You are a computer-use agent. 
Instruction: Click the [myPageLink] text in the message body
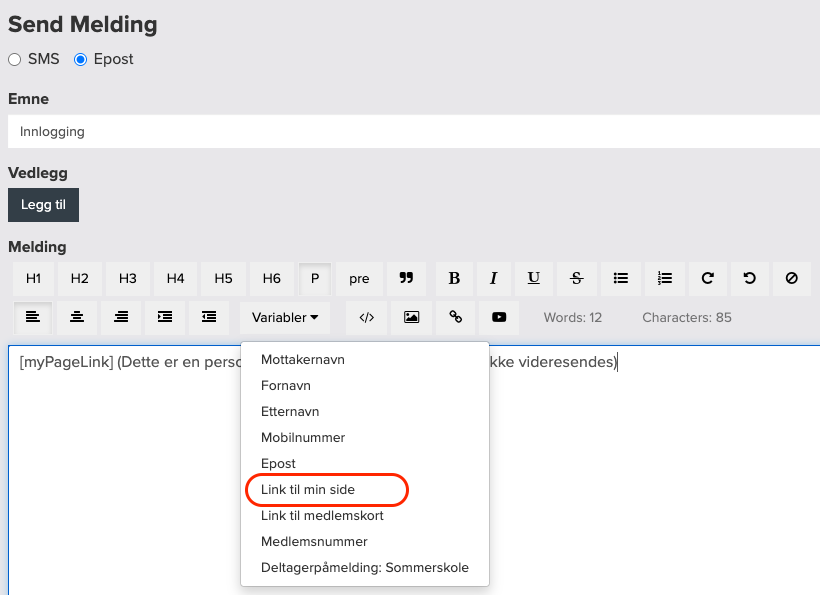click(66, 362)
